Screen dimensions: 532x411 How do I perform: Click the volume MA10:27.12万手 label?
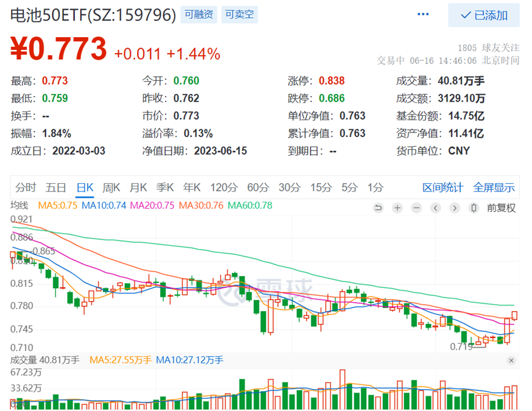(x=189, y=360)
